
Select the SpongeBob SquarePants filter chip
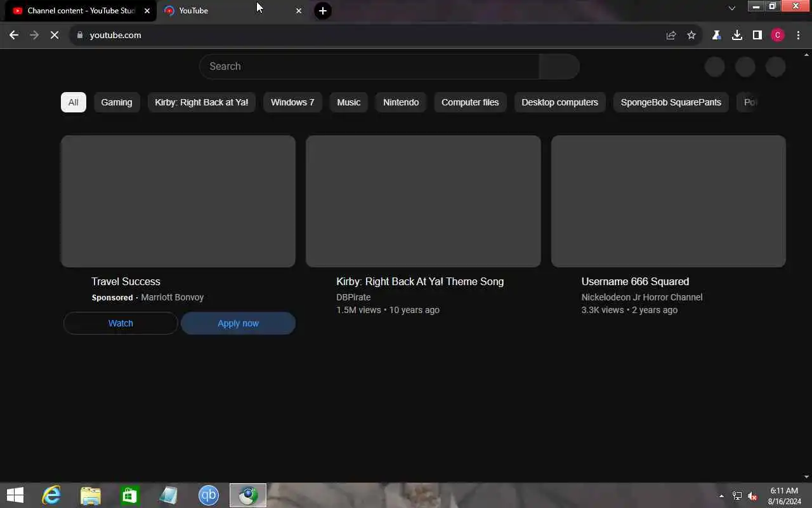click(671, 102)
